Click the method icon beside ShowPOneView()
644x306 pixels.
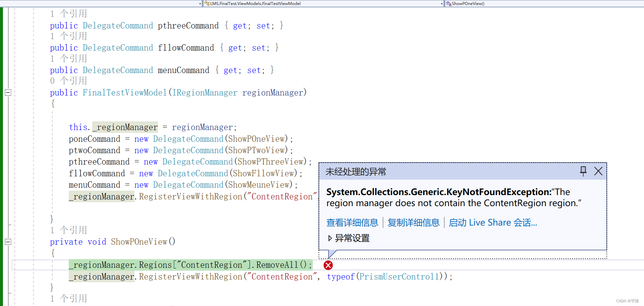tap(449, 4)
